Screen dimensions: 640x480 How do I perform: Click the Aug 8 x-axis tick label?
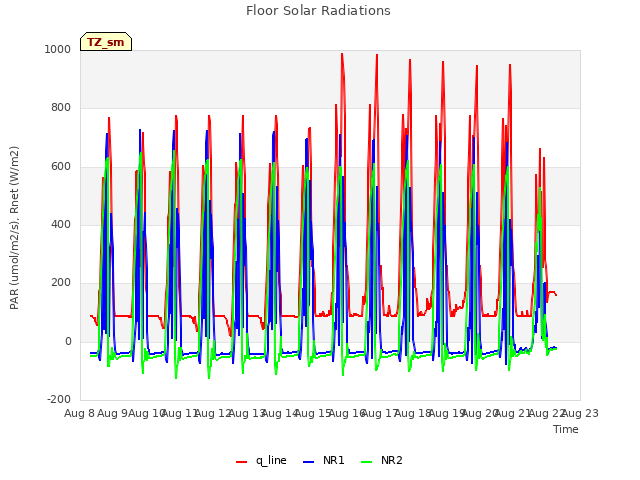(x=80, y=413)
